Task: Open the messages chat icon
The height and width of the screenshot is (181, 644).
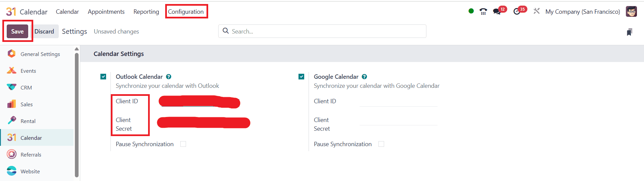Action: point(497,12)
